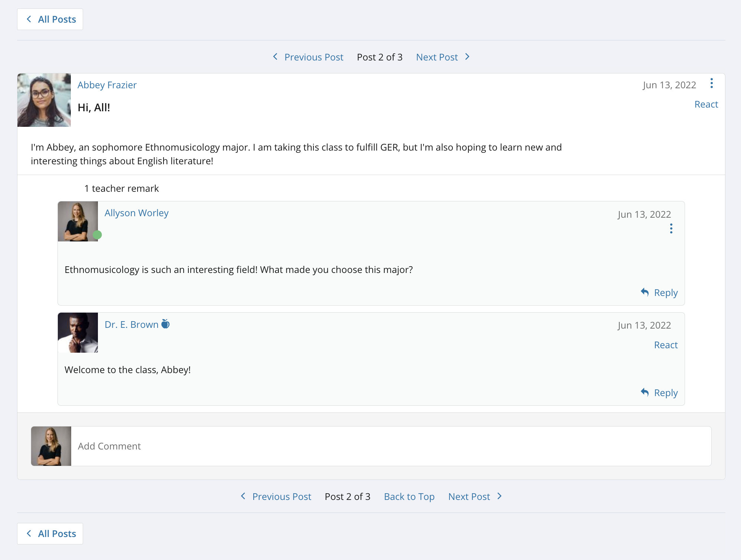Click green online status dot on Allyson's avatar

(x=97, y=235)
